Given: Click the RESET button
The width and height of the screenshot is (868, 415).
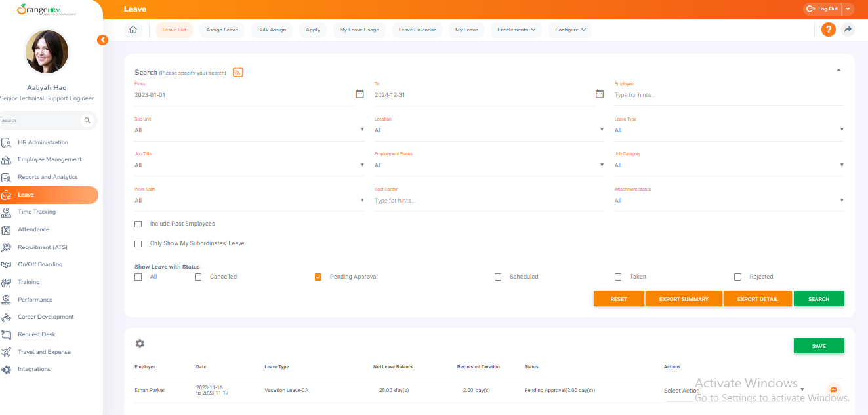Looking at the screenshot, I should point(618,298).
